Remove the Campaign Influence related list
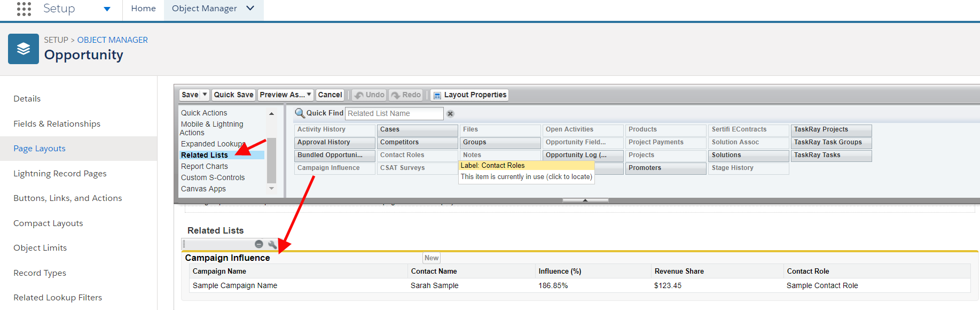The height and width of the screenshot is (310, 980). click(x=259, y=244)
